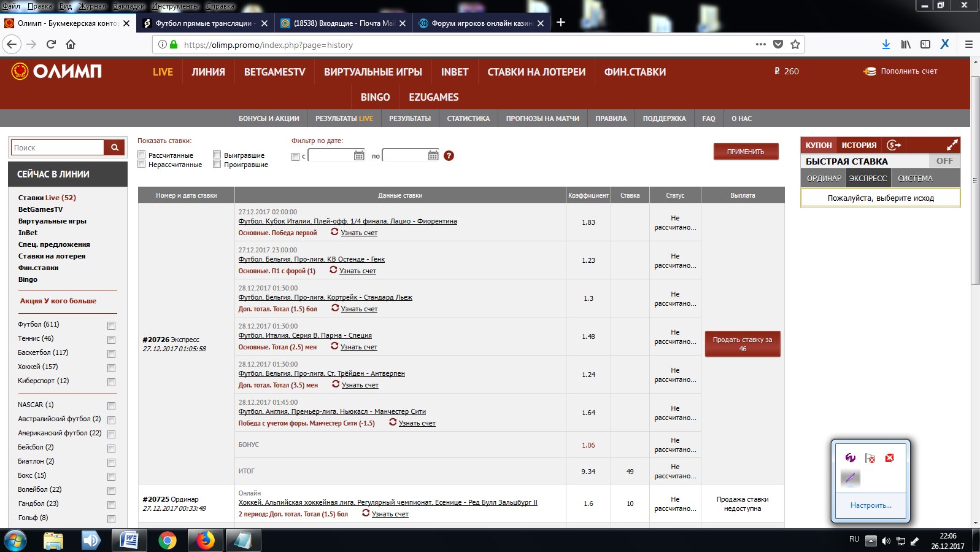Screen dimensions: 980x552
Task: Open Акция У кого больше link
Action: click(58, 301)
